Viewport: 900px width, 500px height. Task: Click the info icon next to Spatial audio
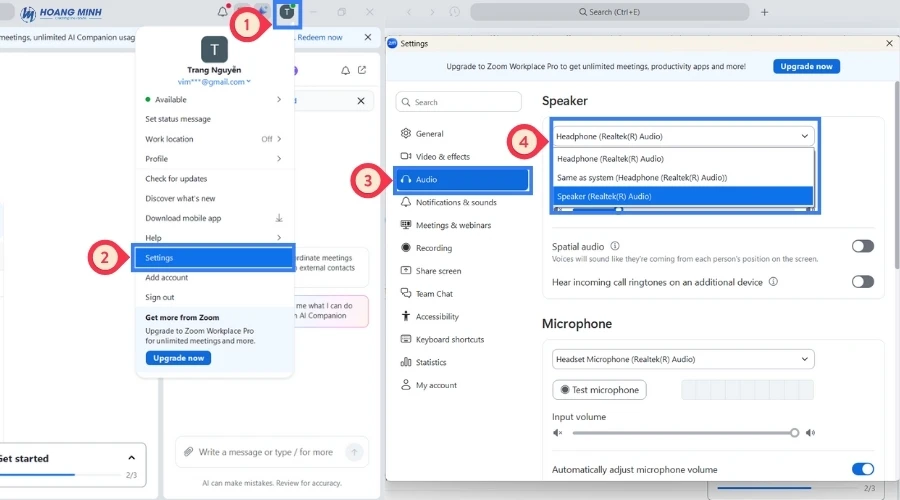click(x=615, y=246)
